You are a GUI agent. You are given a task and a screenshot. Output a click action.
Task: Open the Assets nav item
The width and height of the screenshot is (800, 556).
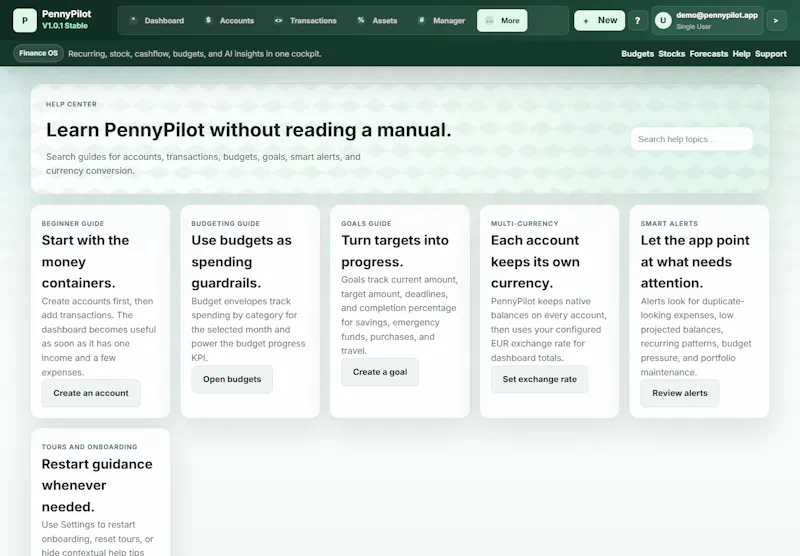(x=378, y=20)
